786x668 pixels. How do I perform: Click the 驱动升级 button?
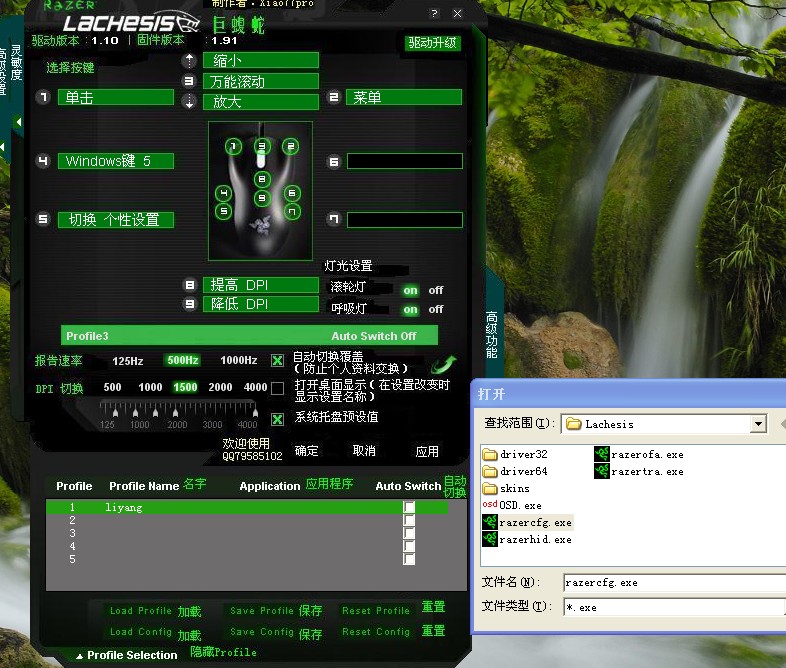432,43
